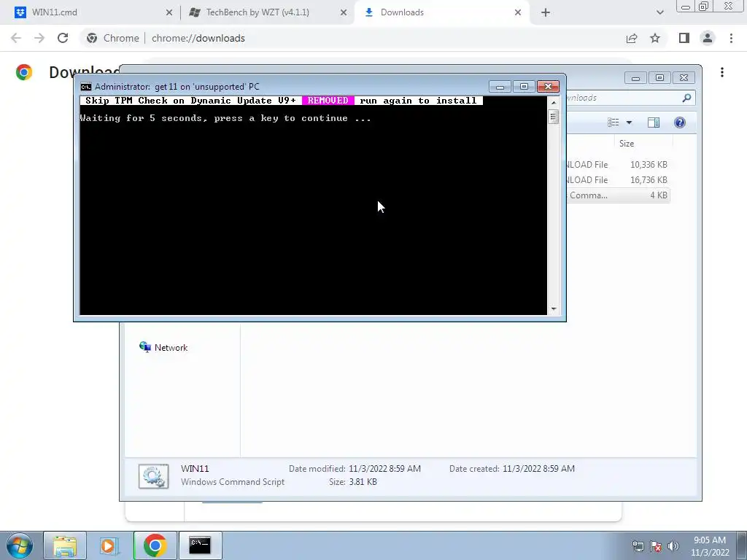Screen dimensions: 747x560
Task: Close the TechBench by WZT tab
Action: tap(344, 12)
